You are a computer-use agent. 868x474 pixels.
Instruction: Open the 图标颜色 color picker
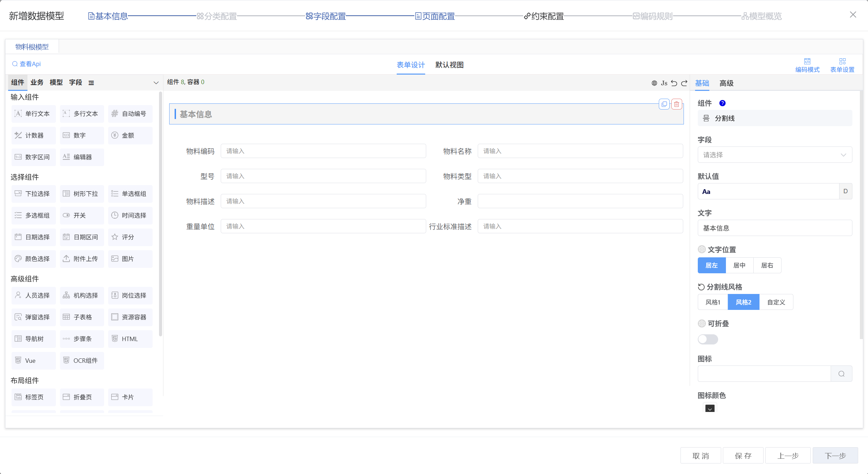pyautogui.click(x=710, y=409)
